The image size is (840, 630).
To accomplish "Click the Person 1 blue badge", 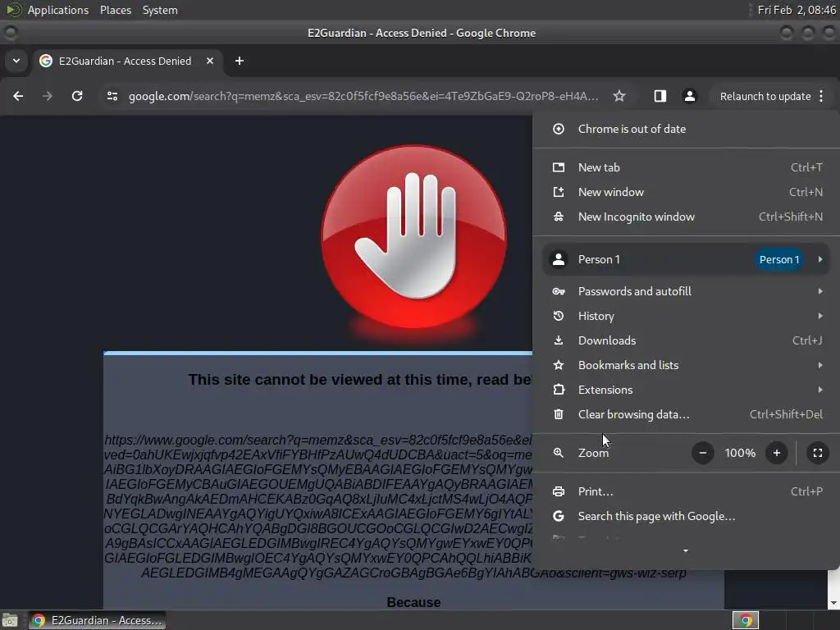I will pyautogui.click(x=779, y=260).
